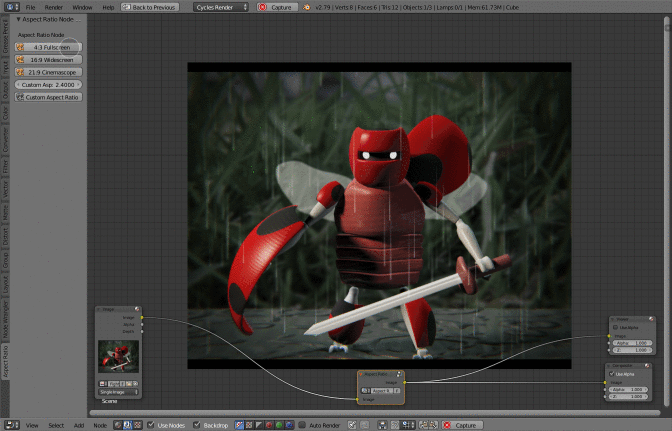This screenshot has width=672, height=431.
Task: Click the pin node tree icon
Action: (x=352, y=425)
